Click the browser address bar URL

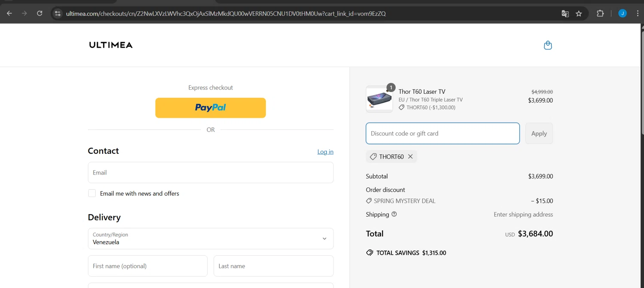coord(226,13)
